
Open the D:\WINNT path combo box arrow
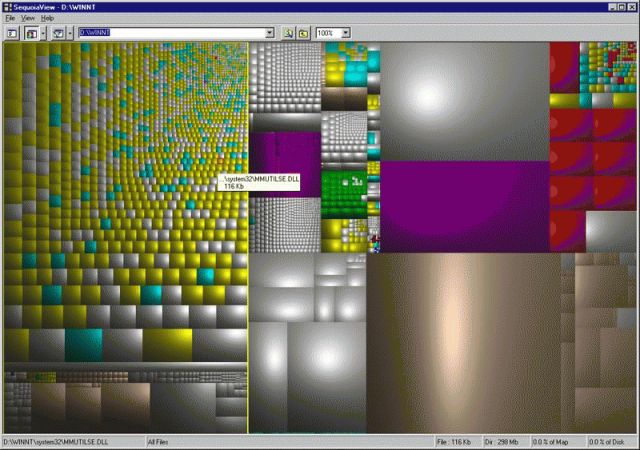pyautogui.click(x=269, y=33)
